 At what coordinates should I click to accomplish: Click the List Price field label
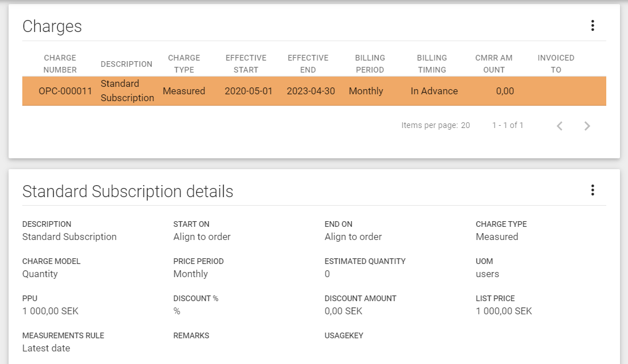[x=495, y=298]
